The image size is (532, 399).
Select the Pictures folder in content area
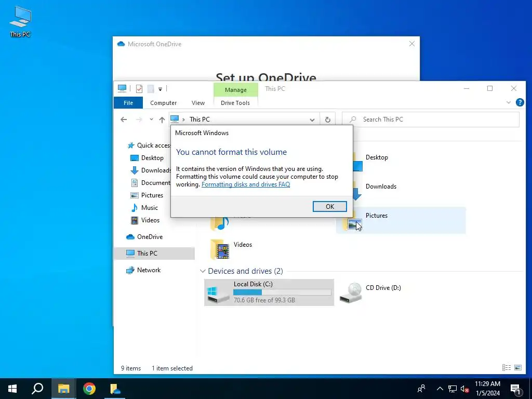401,220
